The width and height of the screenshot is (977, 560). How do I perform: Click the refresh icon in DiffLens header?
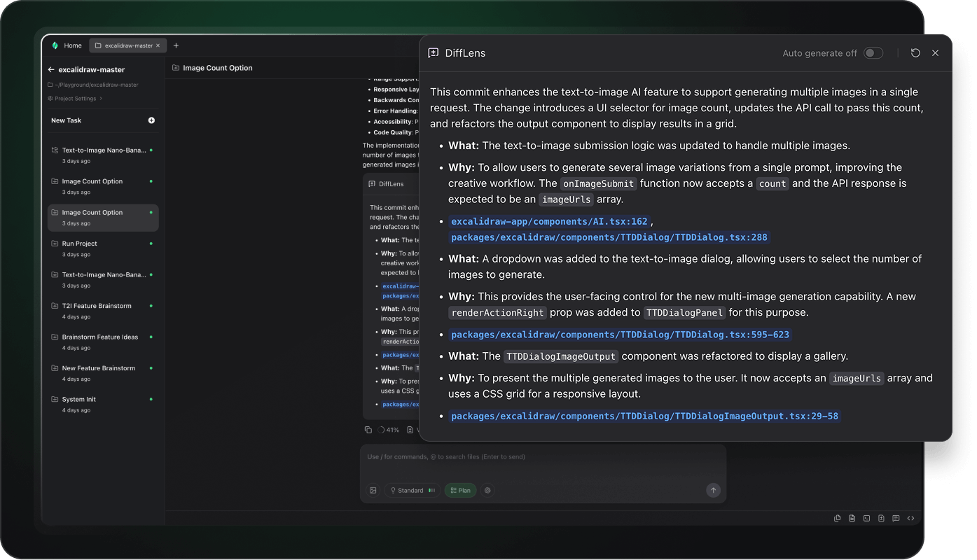[x=915, y=53]
